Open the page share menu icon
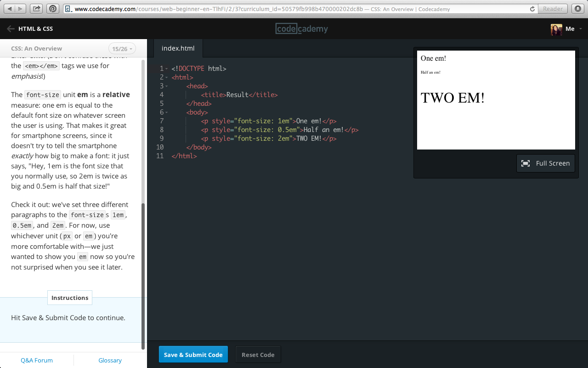The height and width of the screenshot is (368, 588). [36, 8]
